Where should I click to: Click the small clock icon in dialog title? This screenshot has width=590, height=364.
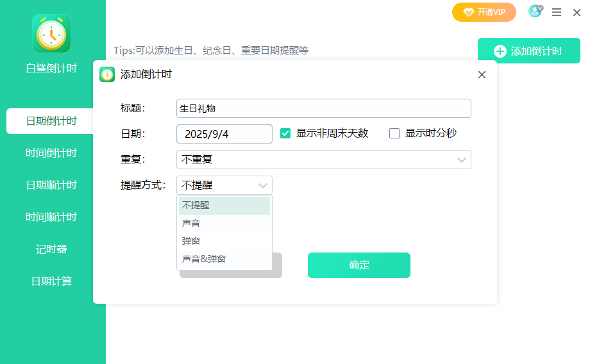click(x=107, y=74)
